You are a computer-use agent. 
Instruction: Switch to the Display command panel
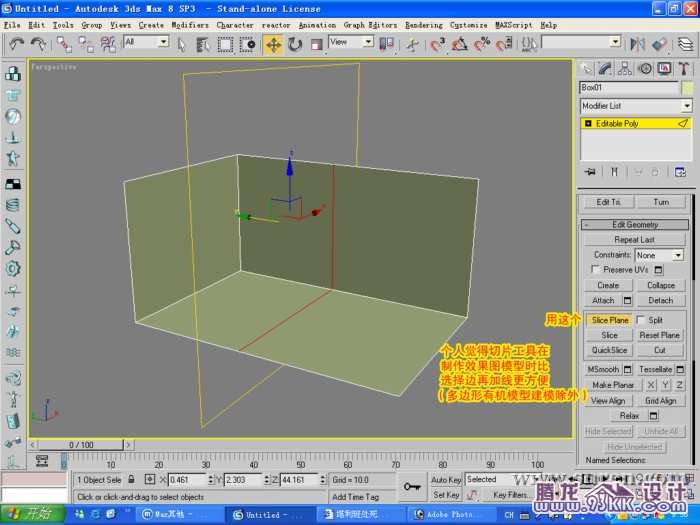(x=664, y=69)
